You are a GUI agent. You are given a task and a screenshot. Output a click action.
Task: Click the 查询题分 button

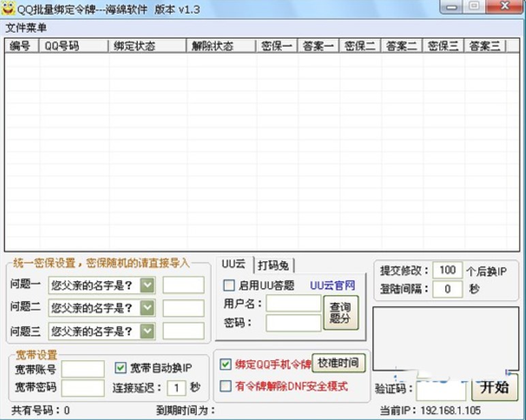(340, 313)
